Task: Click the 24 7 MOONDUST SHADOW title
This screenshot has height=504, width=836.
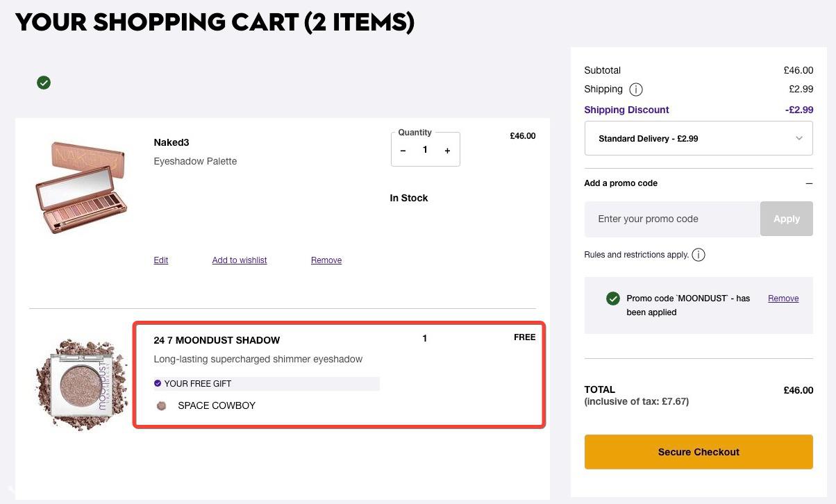Action: pos(217,340)
